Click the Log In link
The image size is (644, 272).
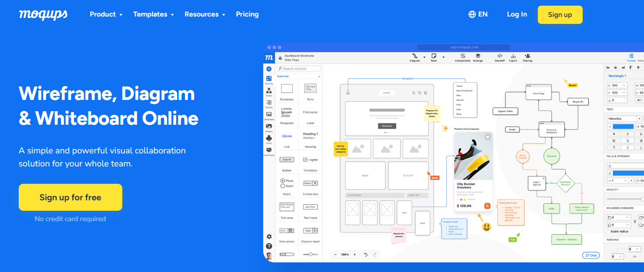pos(517,14)
